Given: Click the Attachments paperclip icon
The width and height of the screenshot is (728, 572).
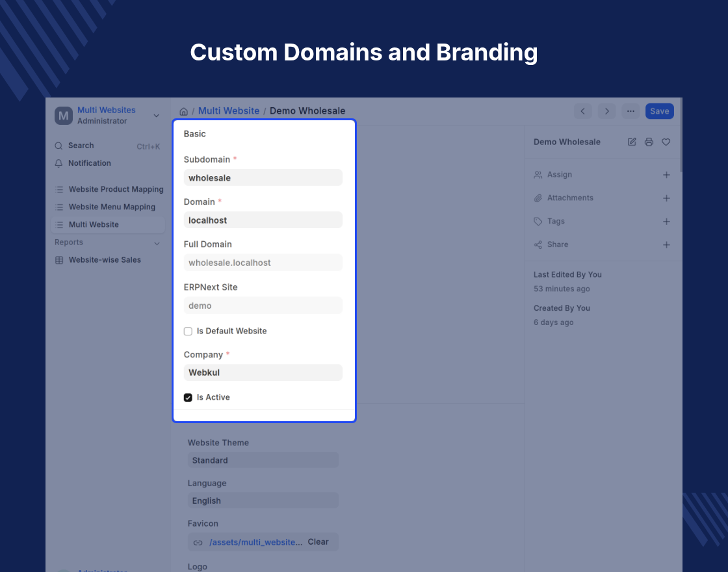Looking at the screenshot, I should coord(538,198).
